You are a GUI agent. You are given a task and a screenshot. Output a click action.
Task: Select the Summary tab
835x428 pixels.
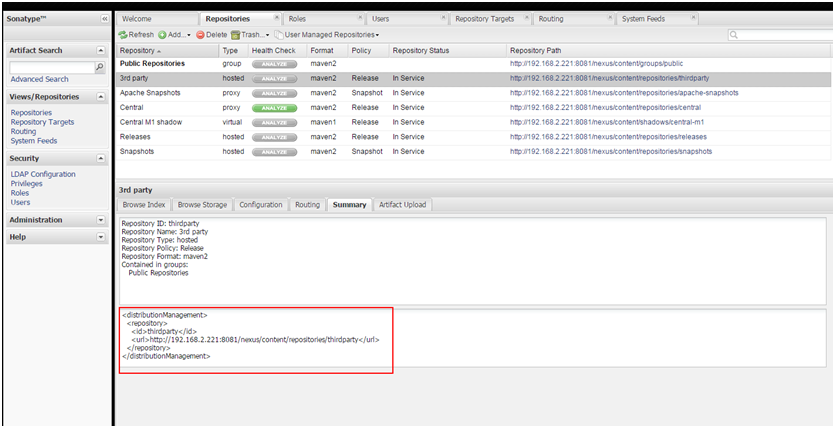349,205
